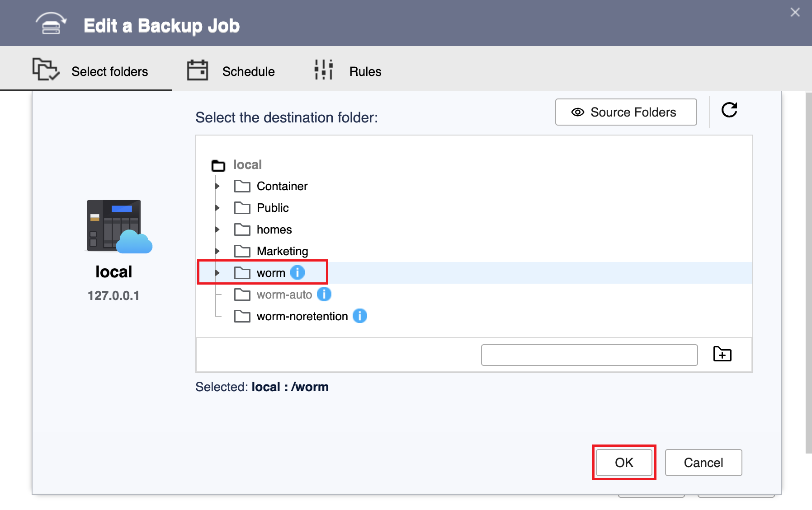Click the create new folder icon
812x510 pixels.
[722, 354]
